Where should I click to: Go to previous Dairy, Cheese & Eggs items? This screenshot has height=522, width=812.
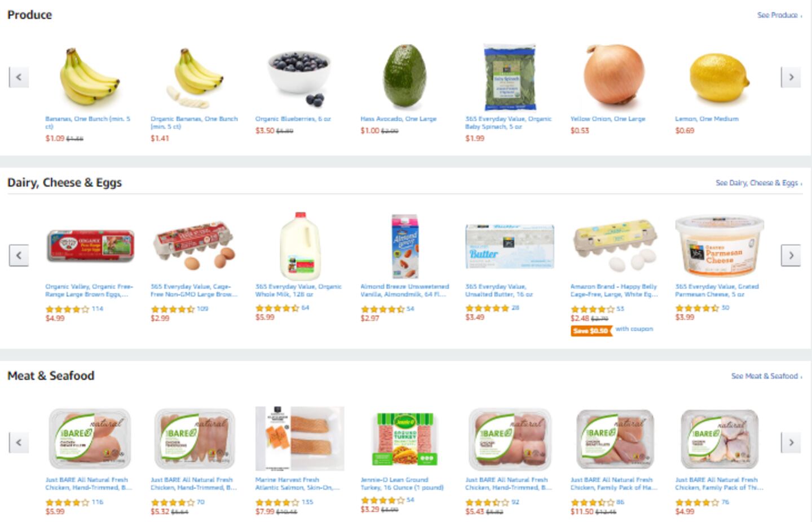tap(19, 255)
